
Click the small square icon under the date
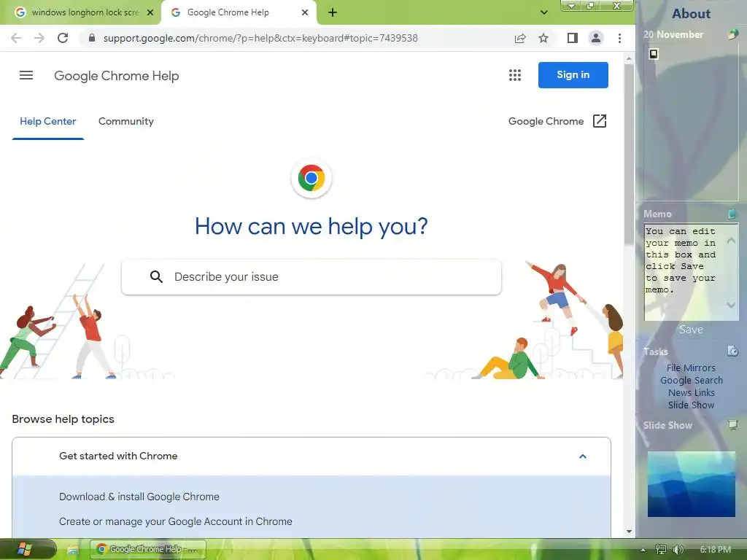point(654,54)
